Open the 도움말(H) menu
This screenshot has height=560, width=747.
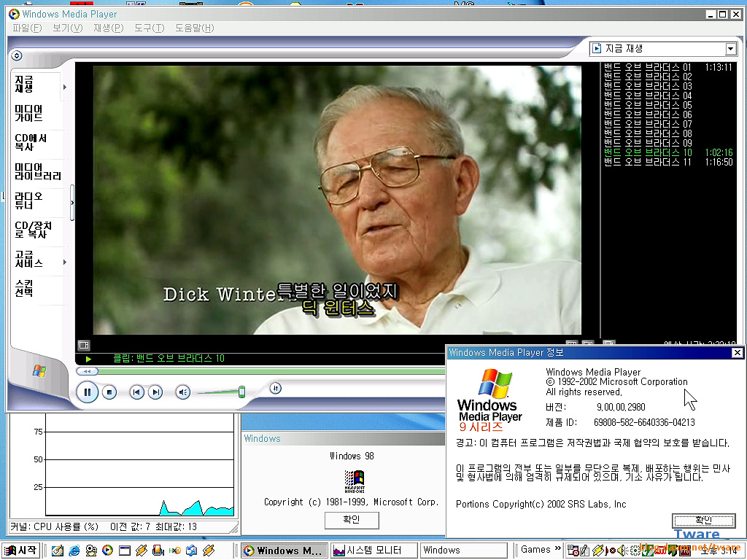coord(194,28)
